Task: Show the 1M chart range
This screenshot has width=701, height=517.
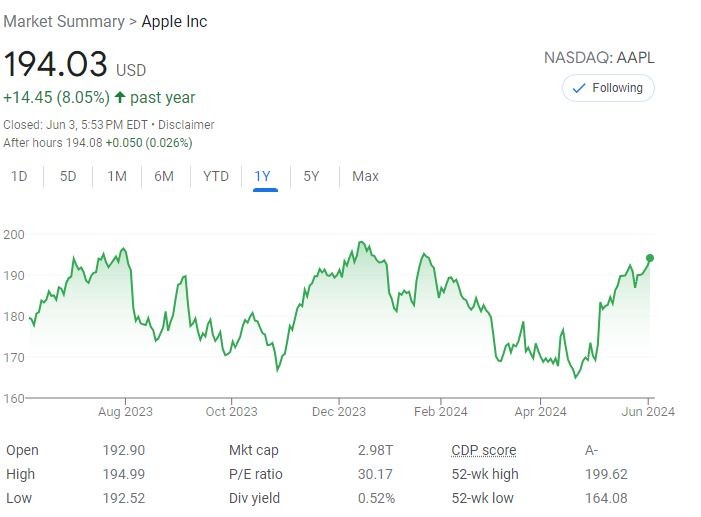Action: 117,176
